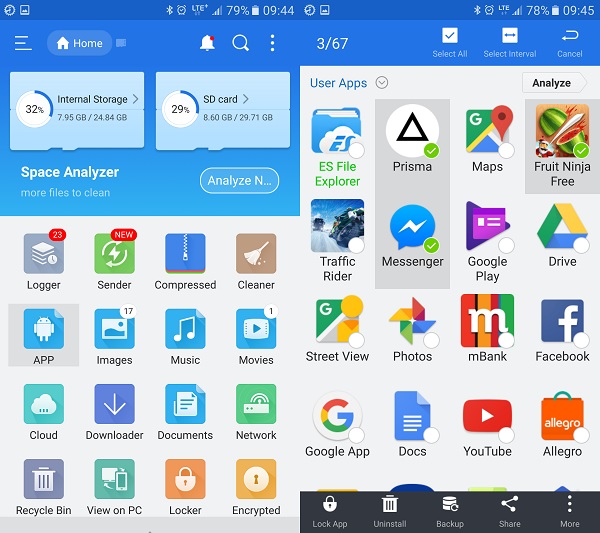Tap the Analyze button beside User Apps

click(x=554, y=83)
